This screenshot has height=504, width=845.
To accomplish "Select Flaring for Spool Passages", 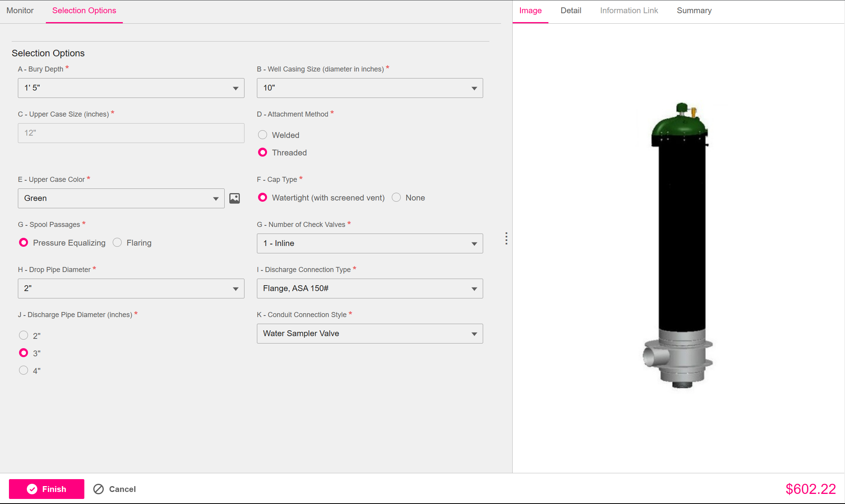I will (x=117, y=242).
